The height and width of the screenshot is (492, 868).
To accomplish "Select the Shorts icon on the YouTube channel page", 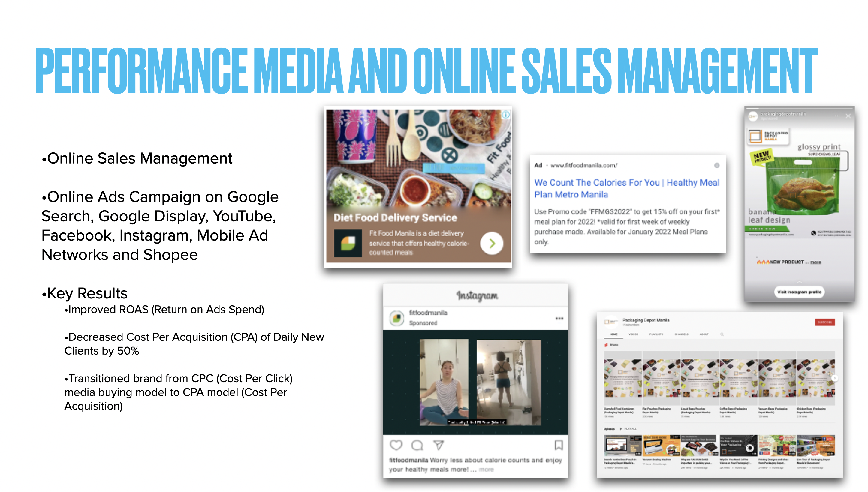I will (606, 345).
